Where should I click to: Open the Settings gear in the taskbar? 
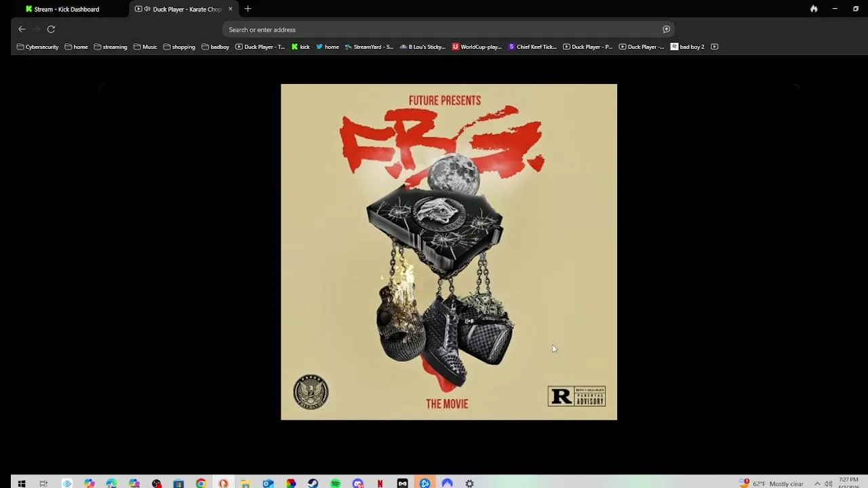tap(469, 483)
